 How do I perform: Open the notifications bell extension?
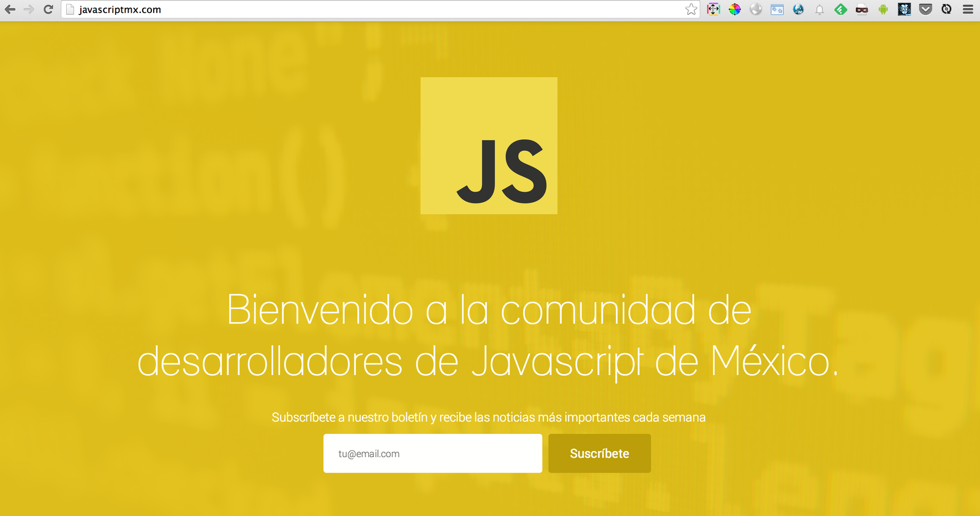tap(820, 9)
